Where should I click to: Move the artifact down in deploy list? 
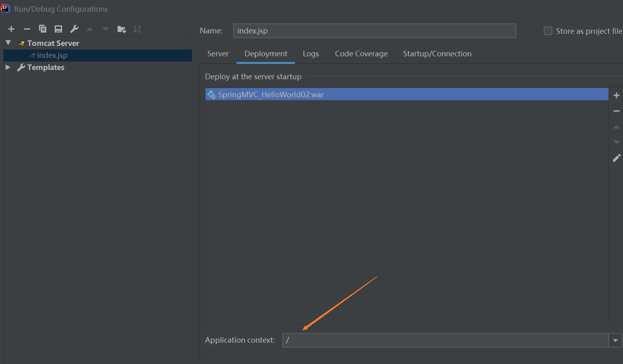coord(616,142)
